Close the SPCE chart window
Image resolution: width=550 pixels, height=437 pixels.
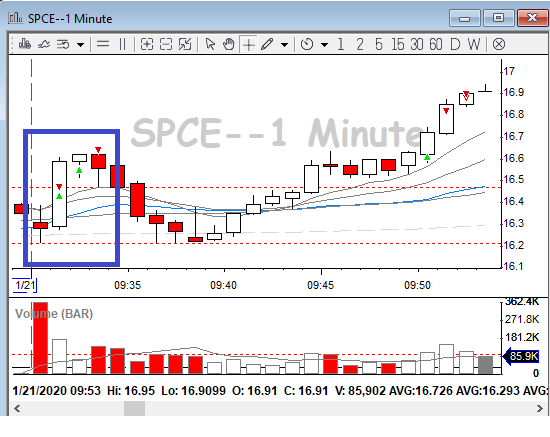pos(532,18)
